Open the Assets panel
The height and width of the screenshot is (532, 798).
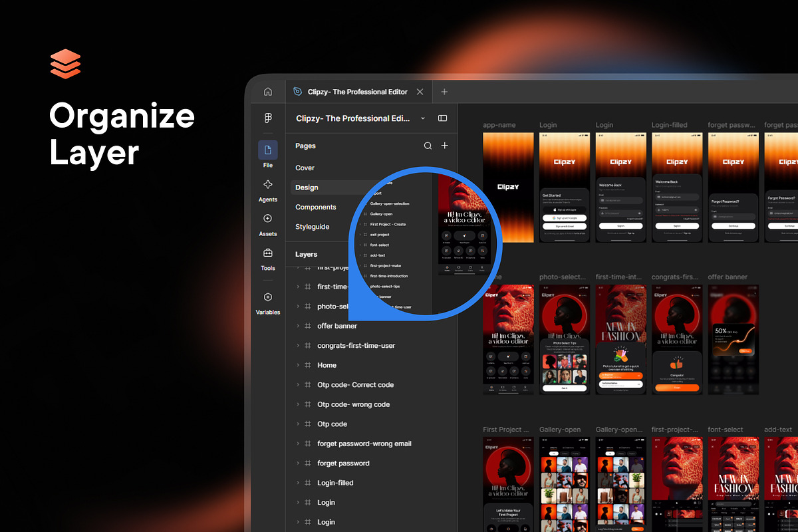(268, 224)
